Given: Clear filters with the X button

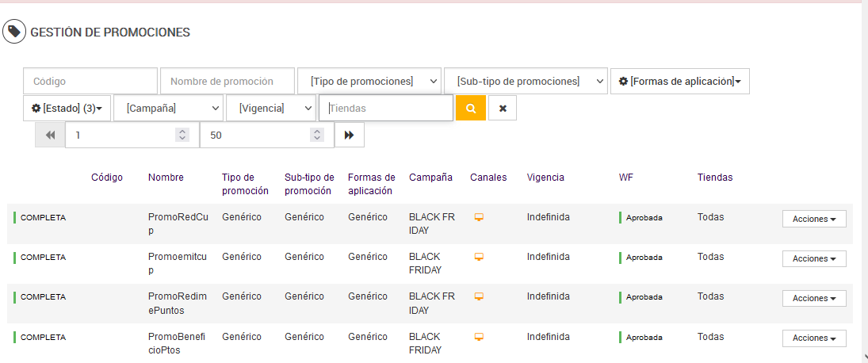Looking at the screenshot, I should click(503, 108).
